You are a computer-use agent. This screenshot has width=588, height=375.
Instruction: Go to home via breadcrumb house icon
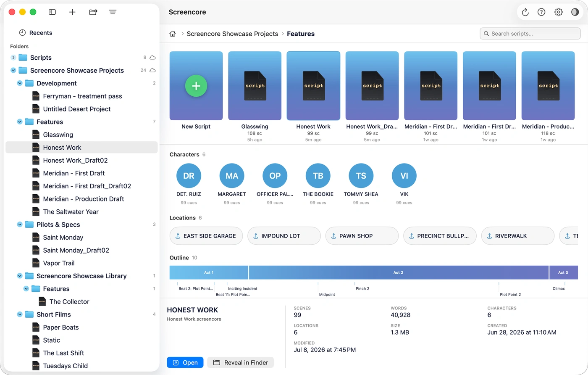172,34
